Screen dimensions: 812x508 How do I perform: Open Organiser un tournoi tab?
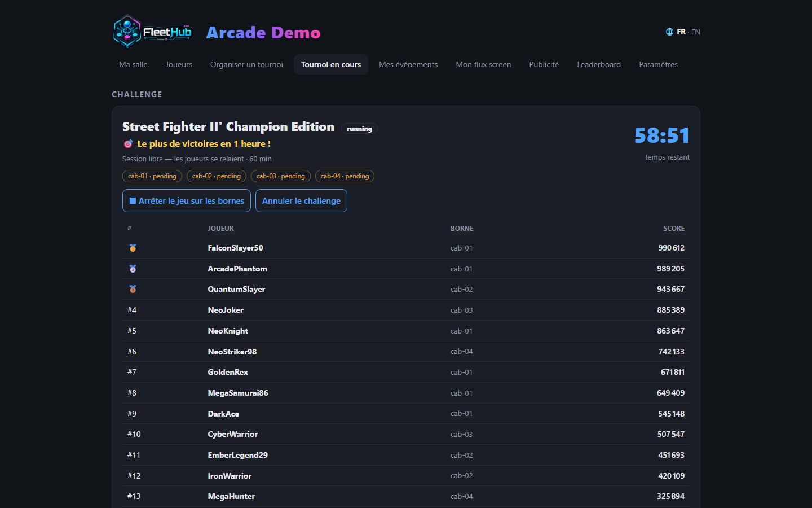246,64
